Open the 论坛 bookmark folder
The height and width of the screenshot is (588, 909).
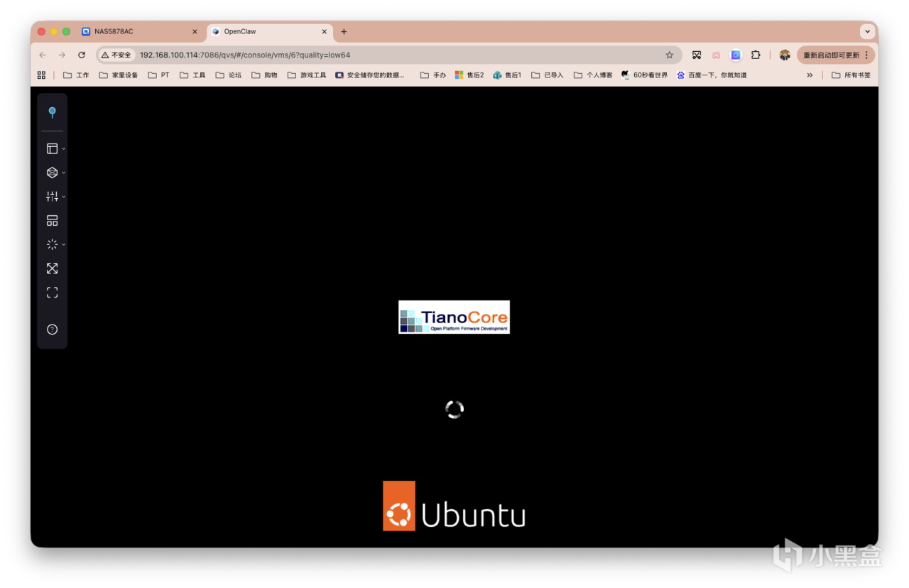tap(229, 75)
